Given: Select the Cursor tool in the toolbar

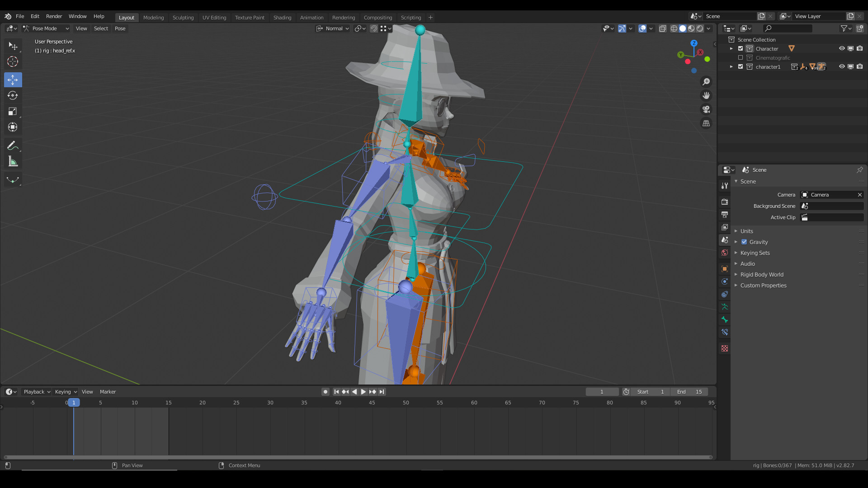Looking at the screenshot, I should click(x=13, y=62).
